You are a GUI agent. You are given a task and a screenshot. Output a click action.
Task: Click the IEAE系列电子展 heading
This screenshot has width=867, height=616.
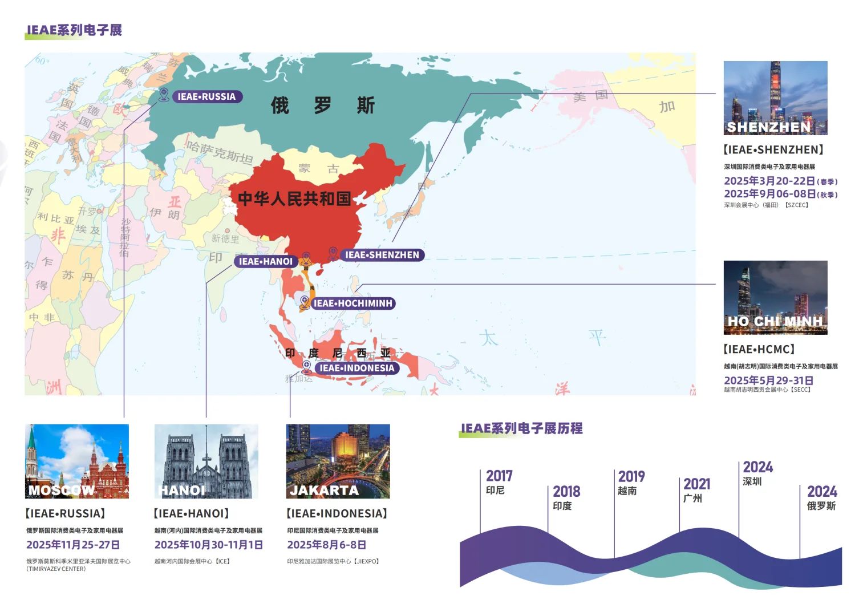tap(74, 30)
